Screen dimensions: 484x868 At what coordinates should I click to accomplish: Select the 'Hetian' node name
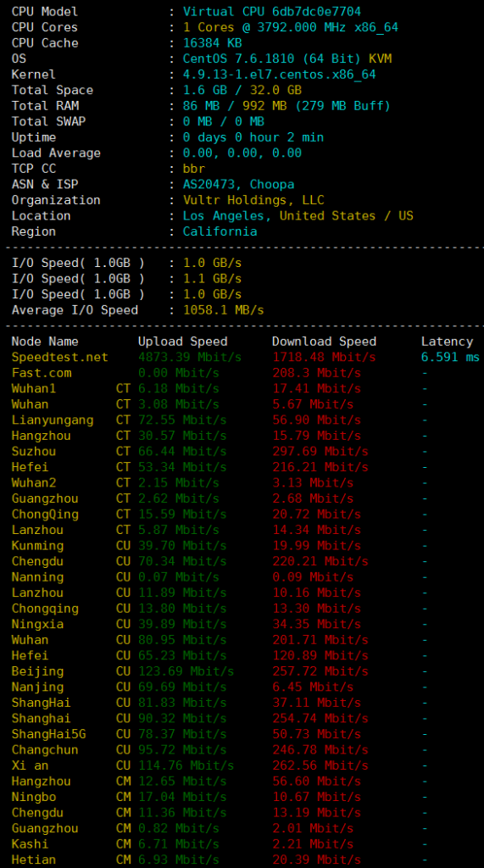click(x=34, y=860)
